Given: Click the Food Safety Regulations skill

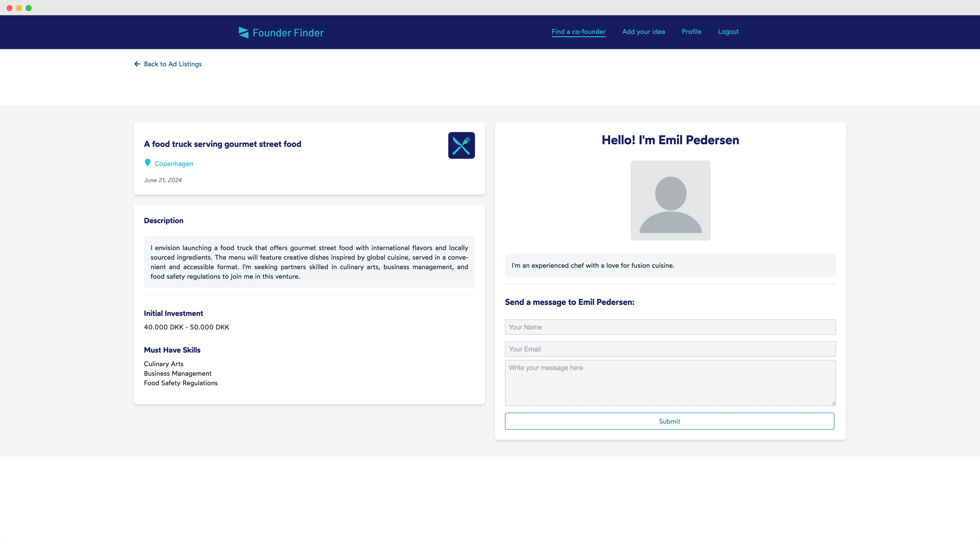Looking at the screenshot, I should tap(181, 383).
